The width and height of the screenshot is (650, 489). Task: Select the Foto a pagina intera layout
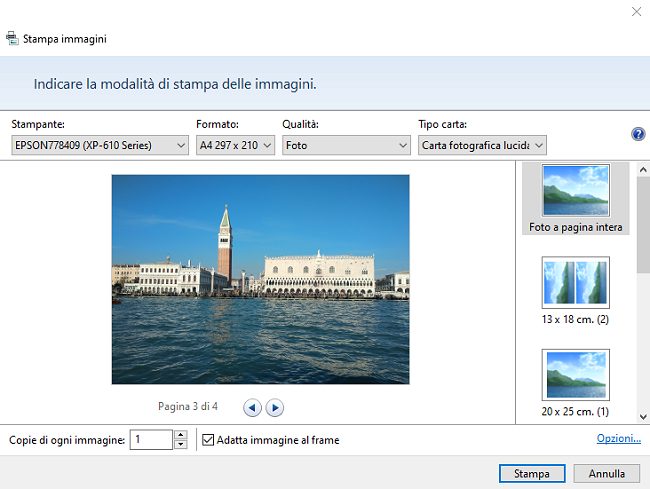tap(575, 198)
